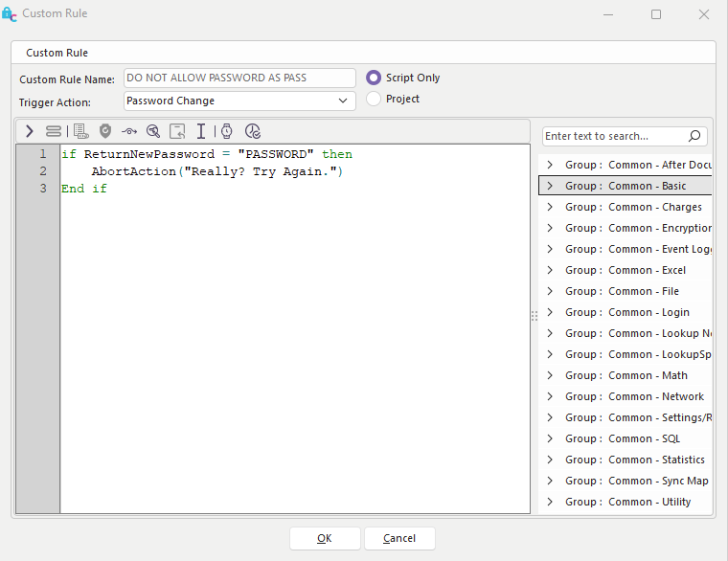Click the document list icon in the script toolbar

click(80, 131)
